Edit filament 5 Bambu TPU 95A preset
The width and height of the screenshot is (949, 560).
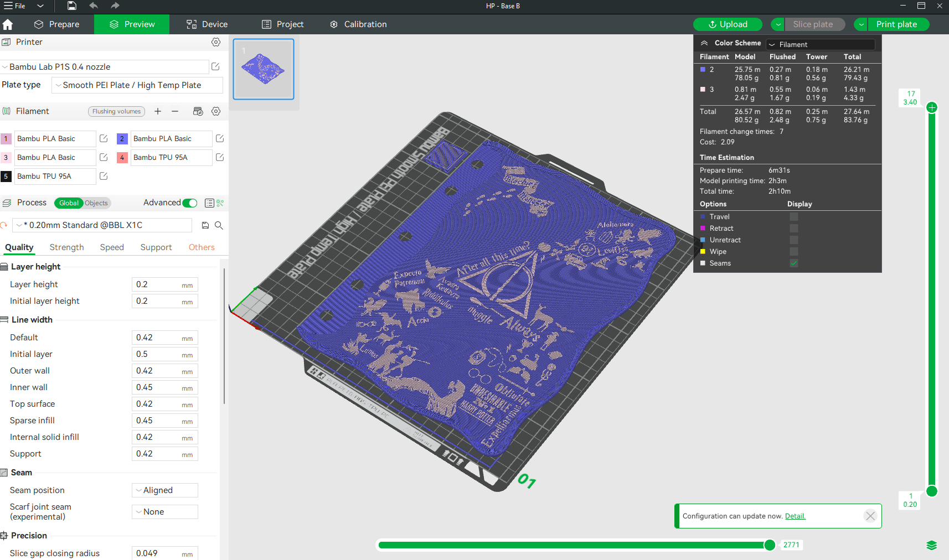coord(104,176)
